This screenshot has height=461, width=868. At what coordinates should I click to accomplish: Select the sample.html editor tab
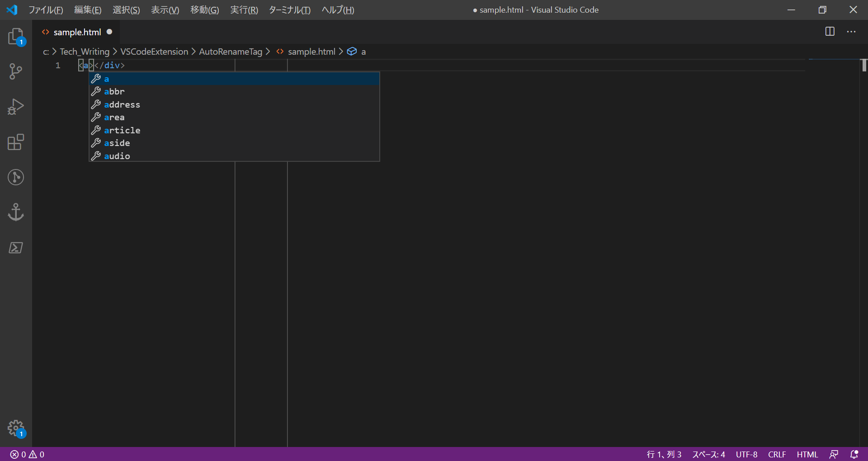77,32
